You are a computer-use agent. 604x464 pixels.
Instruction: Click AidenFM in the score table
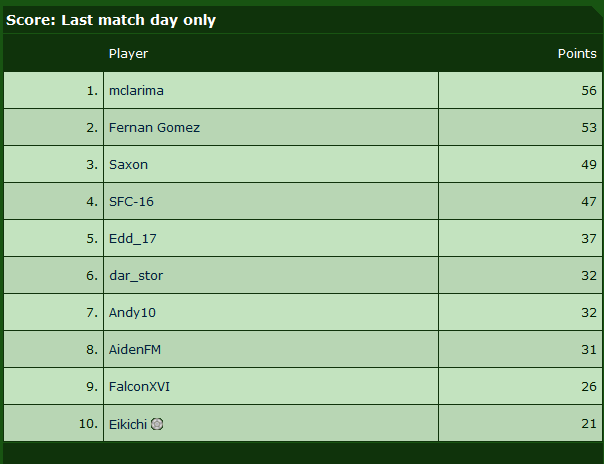click(135, 349)
